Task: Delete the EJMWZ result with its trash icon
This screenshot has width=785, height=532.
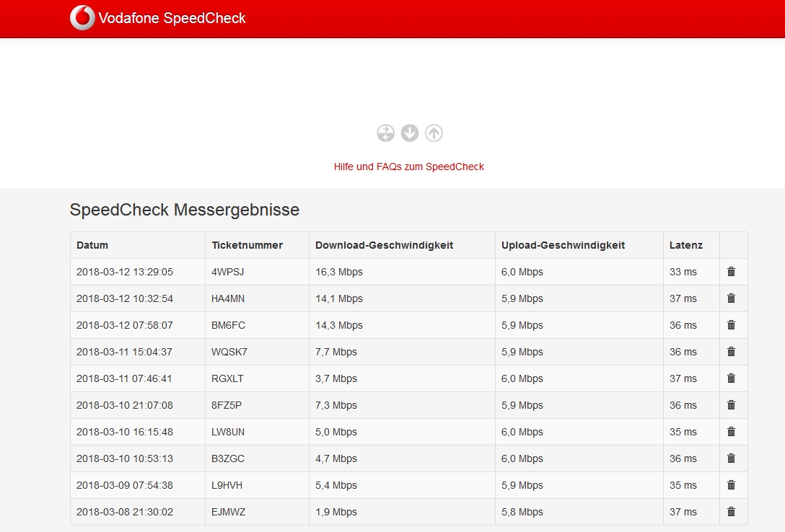Action: click(x=731, y=512)
